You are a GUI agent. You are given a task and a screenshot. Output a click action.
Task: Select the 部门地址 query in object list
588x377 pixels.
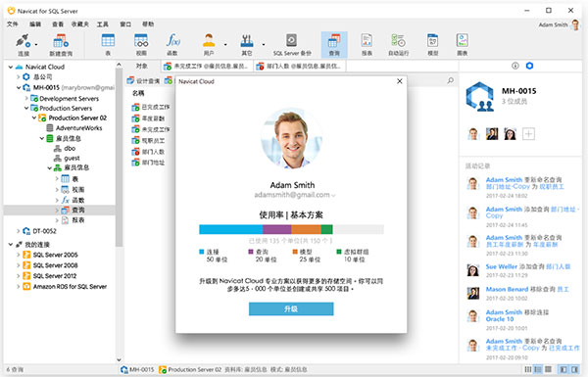click(148, 163)
